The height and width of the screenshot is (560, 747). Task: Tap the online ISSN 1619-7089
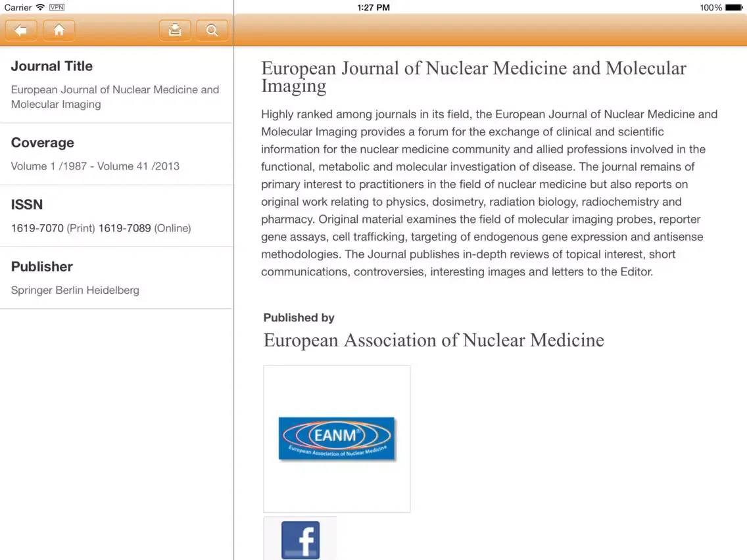coord(125,228)
